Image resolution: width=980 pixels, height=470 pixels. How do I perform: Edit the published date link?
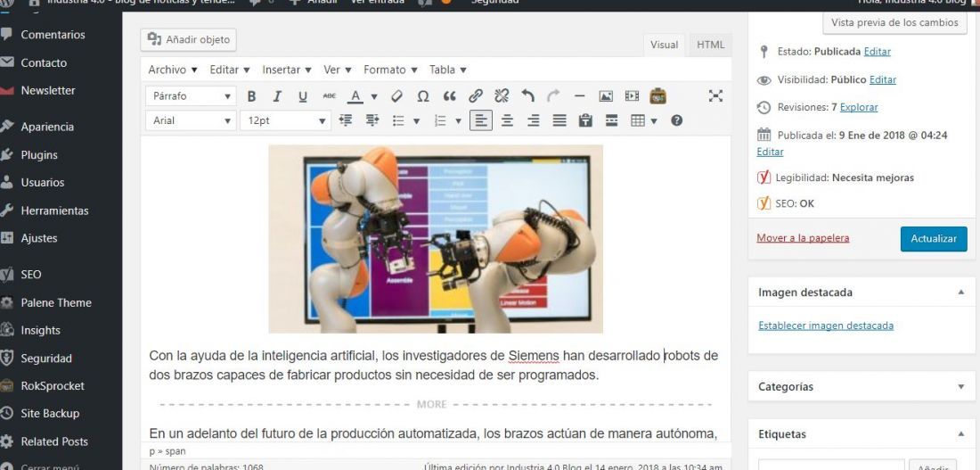(x=770, y=152)
